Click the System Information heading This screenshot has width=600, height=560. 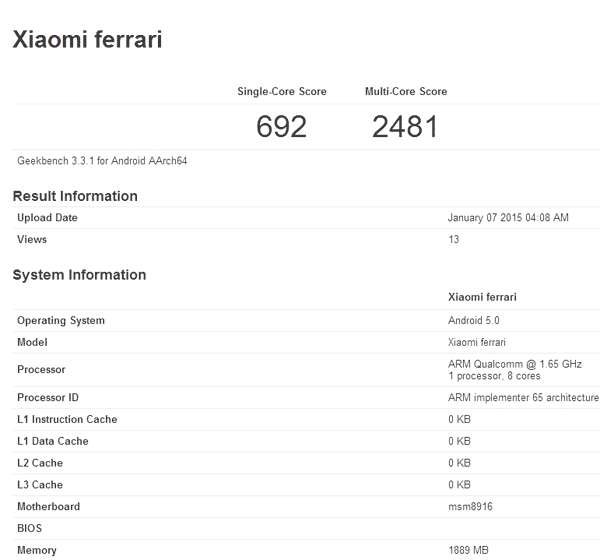pos(79,275)
